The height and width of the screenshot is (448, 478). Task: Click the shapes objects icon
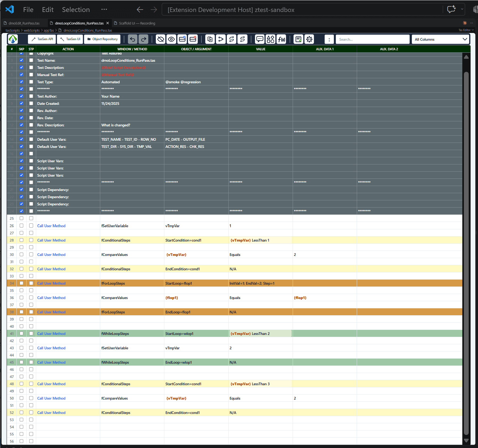tap(271, 39)
